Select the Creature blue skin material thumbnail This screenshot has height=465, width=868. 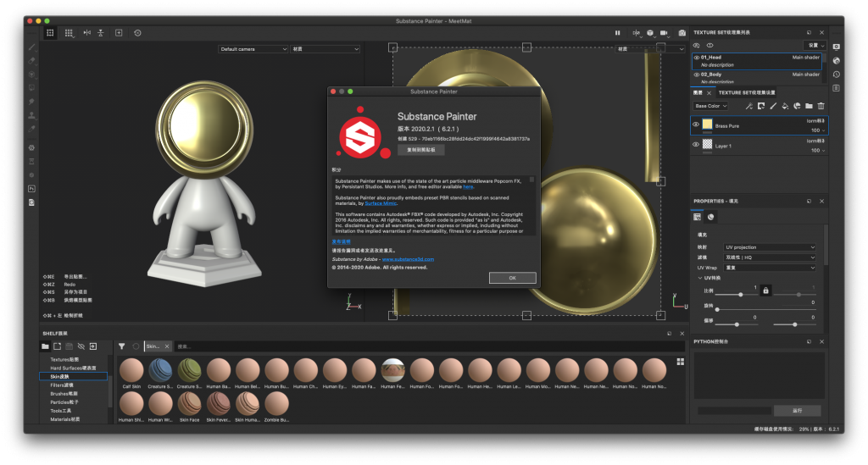(x=160, y=370)
